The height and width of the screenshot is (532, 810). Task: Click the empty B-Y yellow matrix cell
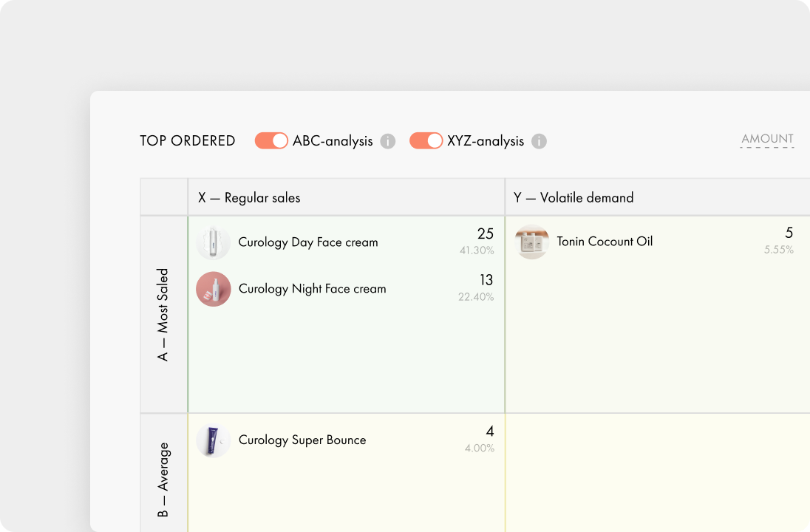point(656,473)
